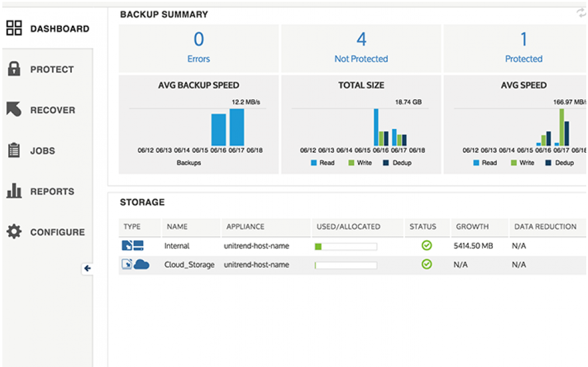Click the Cloud_Storage cloud type icon

click(141, 264)
